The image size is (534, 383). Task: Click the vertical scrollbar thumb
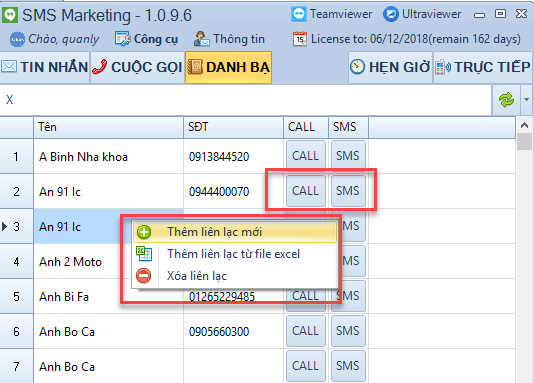pyautogui.click(x=524, y=142)
